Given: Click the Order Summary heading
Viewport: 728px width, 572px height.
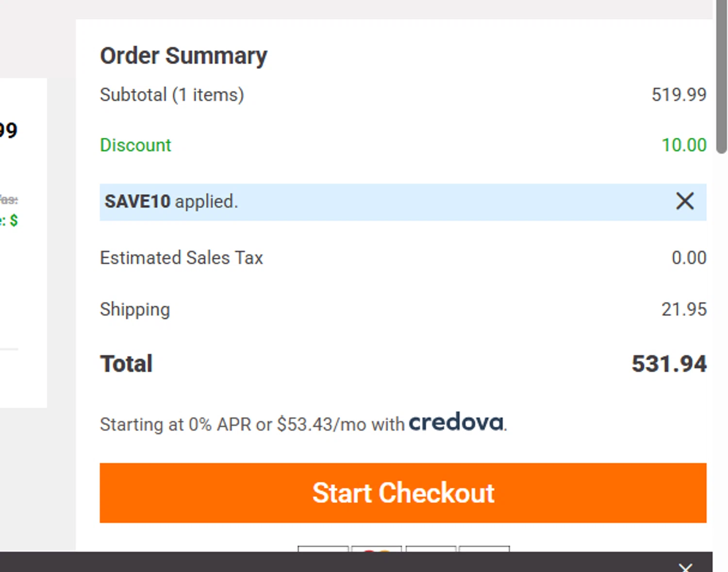Looking at the screenshot, I should tap(183, 56).
